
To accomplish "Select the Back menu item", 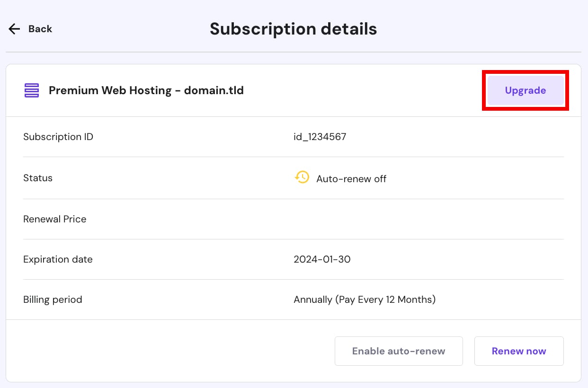I will click(x=40, y=29).
